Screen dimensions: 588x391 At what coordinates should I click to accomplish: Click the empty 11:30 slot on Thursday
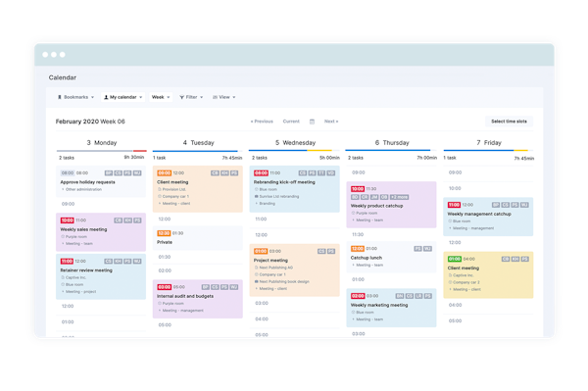[x=391, y=234]
